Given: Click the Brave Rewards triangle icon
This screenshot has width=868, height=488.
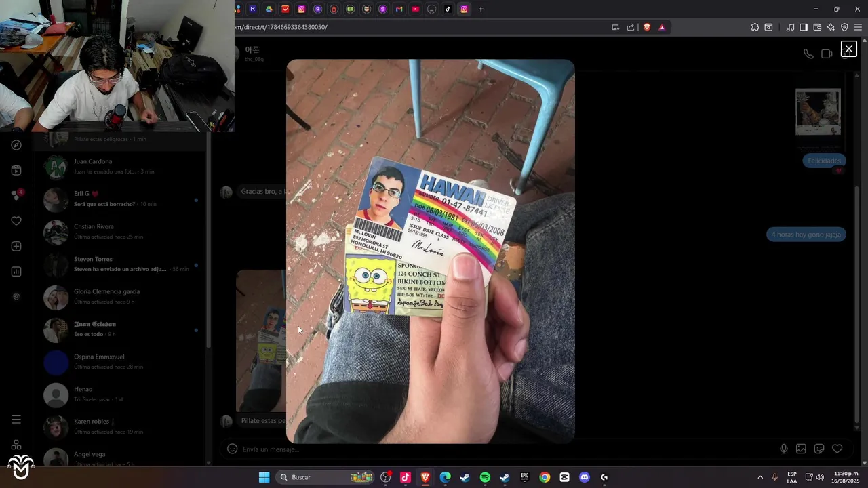Looking at the screenshot, I should point(662,27).
